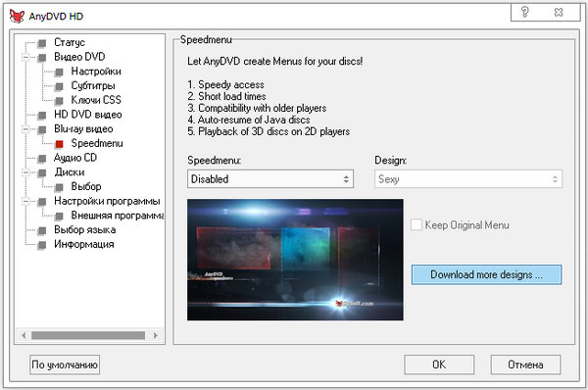Click the icon beside Выбор
The width and height of the screenshot is (588, 390).
[x=59, y=187]
